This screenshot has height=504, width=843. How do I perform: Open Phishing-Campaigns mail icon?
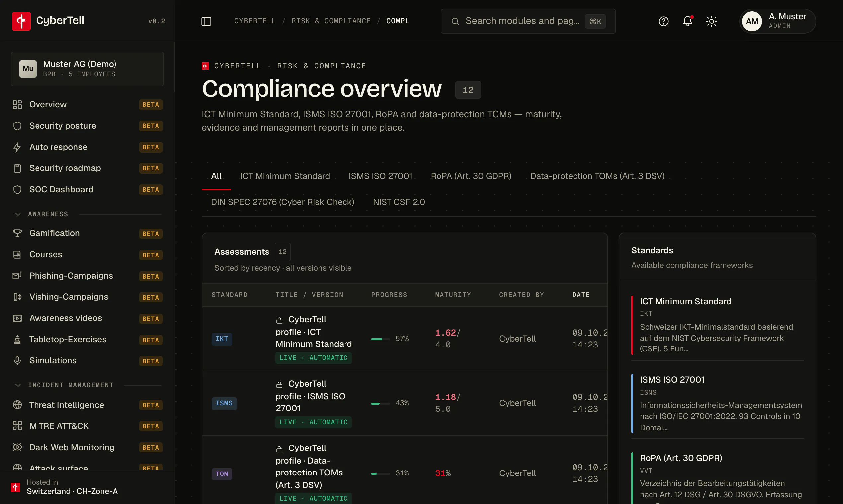[17, 276]
